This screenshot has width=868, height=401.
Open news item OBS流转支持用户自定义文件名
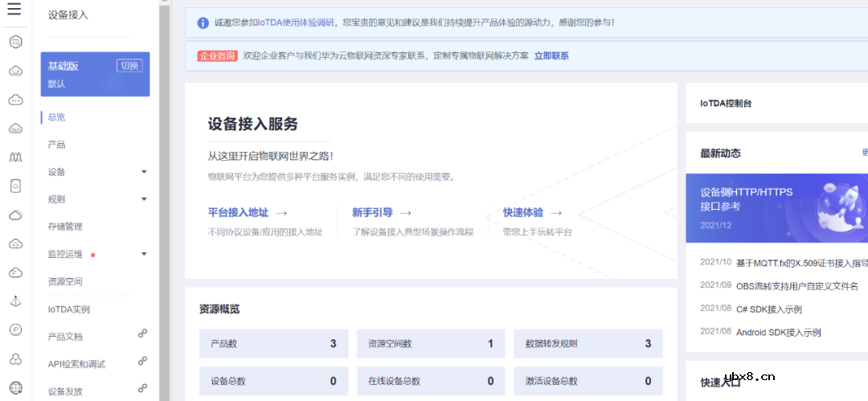point(797,286)
